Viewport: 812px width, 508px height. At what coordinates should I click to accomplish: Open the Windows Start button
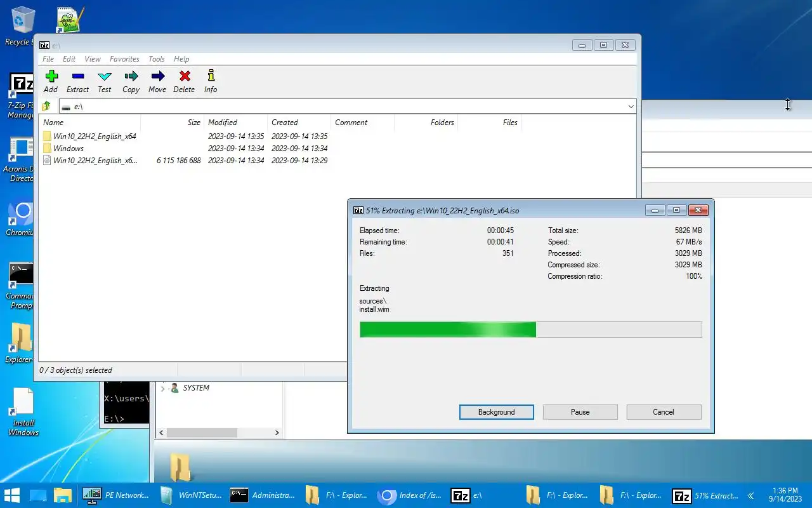click(13, 495)
